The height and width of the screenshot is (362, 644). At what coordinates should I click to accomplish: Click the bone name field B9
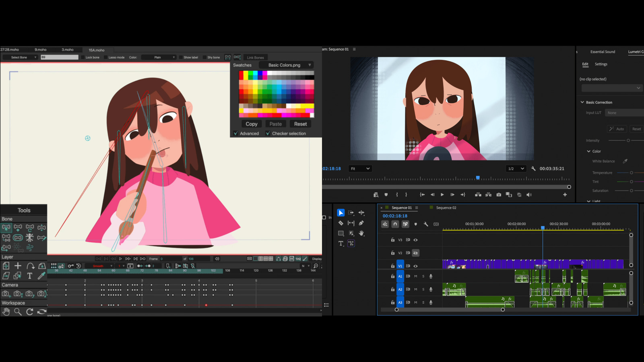point(60,58)
